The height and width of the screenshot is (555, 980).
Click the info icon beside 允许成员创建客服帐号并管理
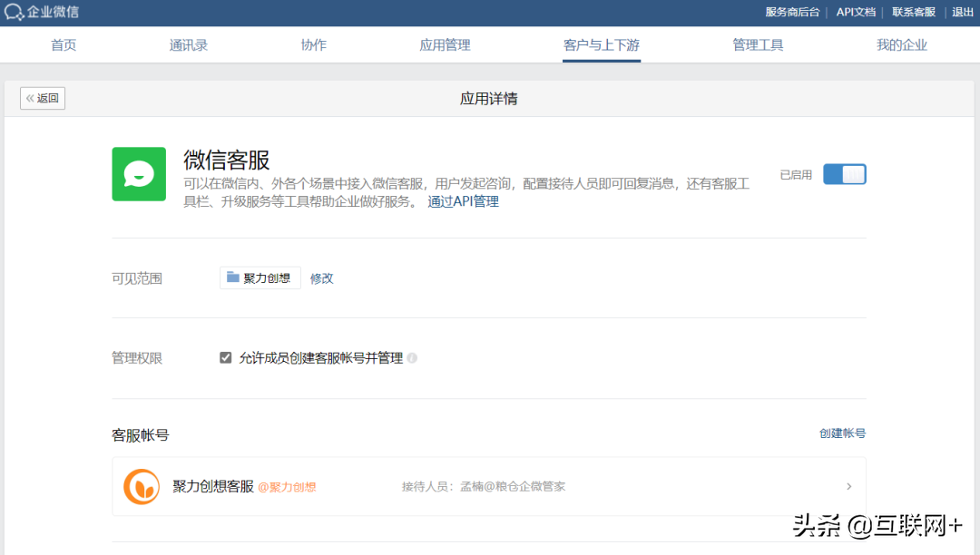412,357
